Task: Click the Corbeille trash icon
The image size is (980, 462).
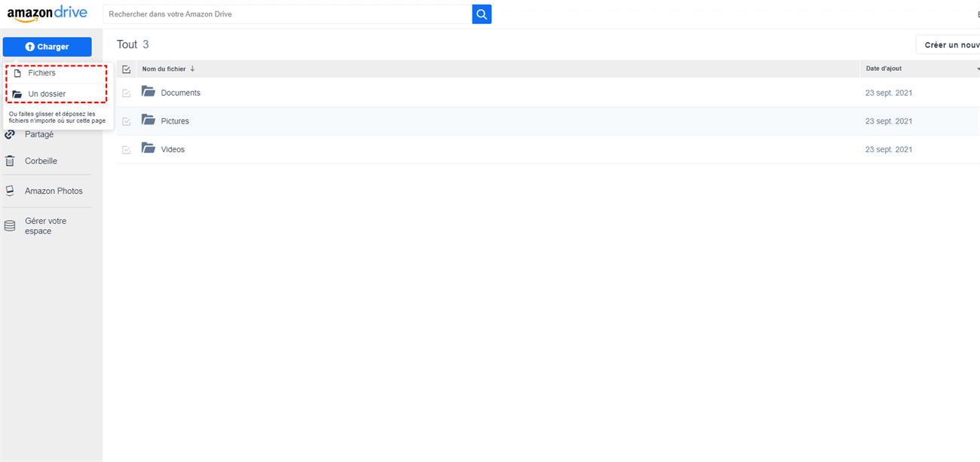Action: [10, 161]
